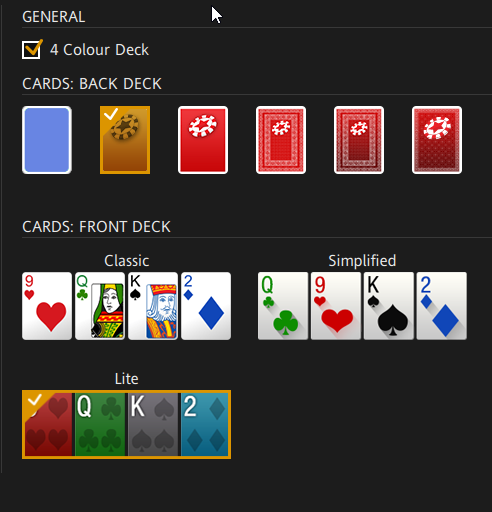Click the 4 Colour Deck label
This screenshot has width=492, height=512.
click(x=99, y=50)
